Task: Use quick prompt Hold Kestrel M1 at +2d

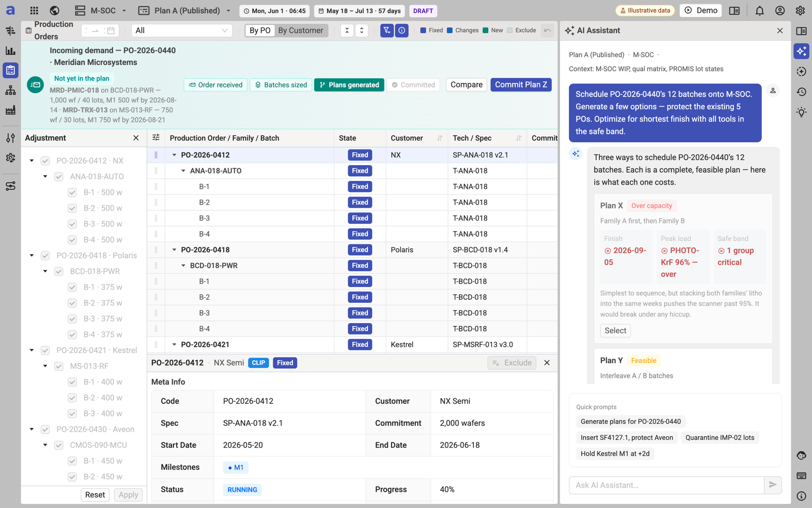Action: 615,454
